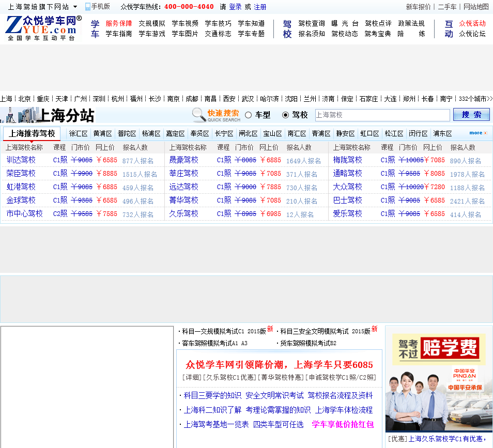Choose 石家庄 from city list
The image size is (493, 448).
click(x=368, y=99)
